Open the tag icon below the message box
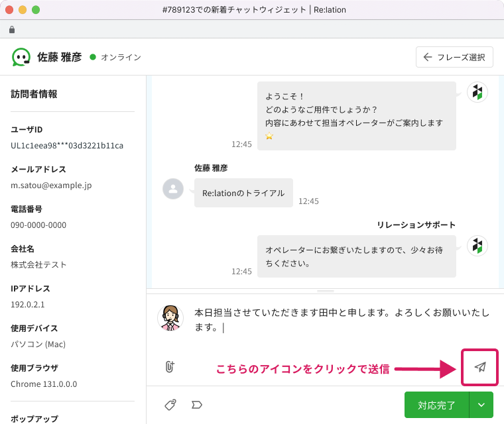The height and width of the screenshot is (424, 504). [x=170, y=404]
